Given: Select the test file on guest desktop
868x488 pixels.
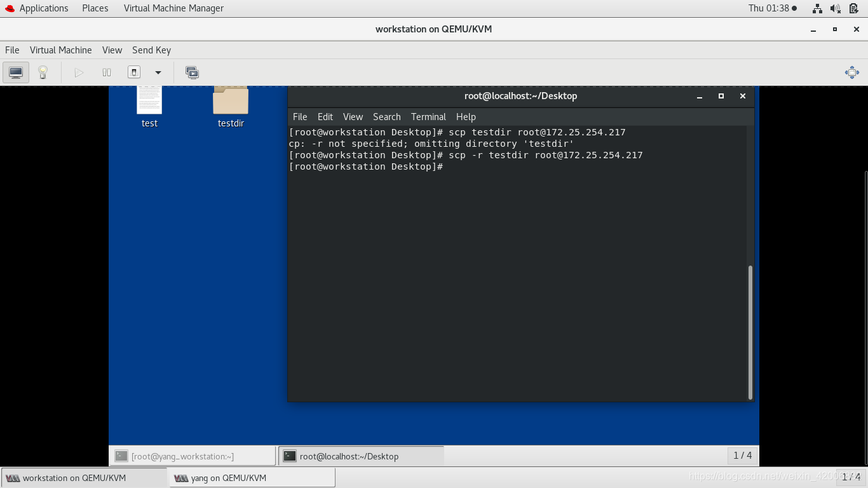Looking at the screenshot, I should (x=149, y=107).
